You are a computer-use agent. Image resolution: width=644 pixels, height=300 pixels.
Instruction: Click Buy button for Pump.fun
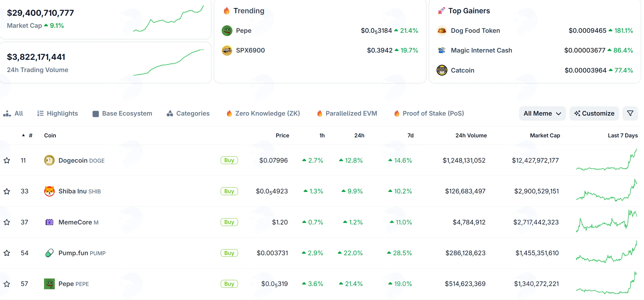pos(229,253)
